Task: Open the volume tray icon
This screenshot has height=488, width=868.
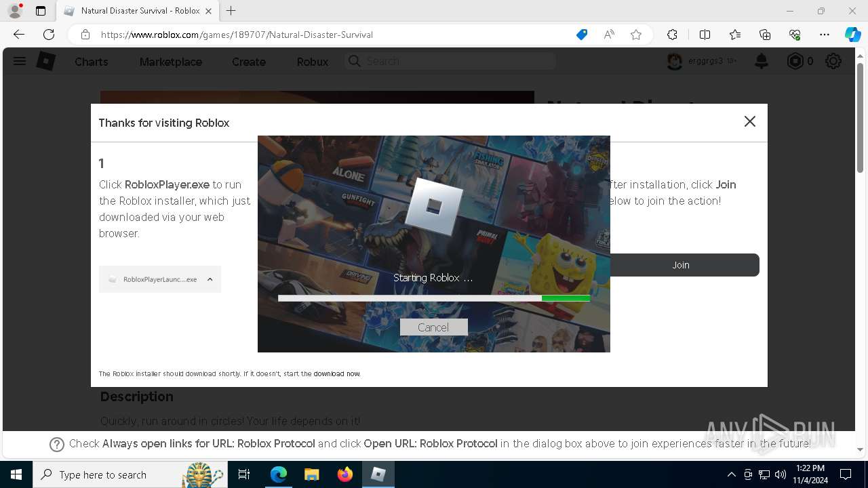Action: coord(781,474)
